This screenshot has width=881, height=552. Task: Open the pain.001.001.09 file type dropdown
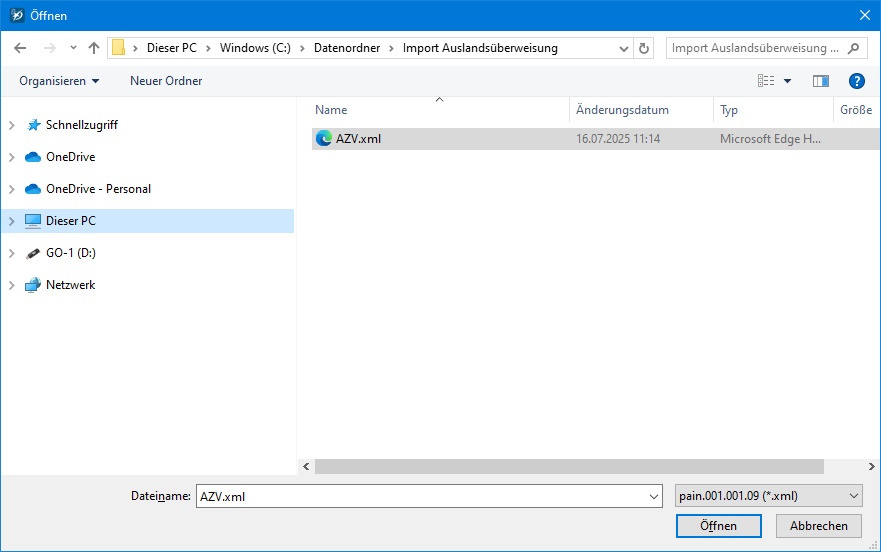pos(769,496)
